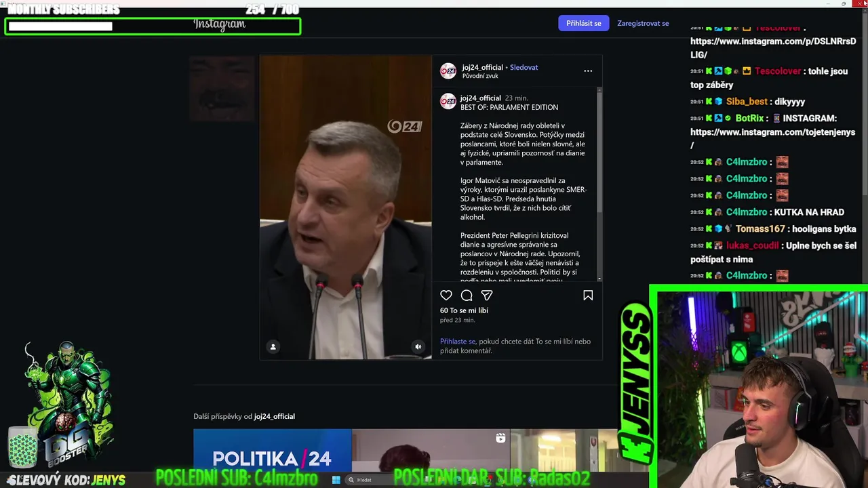
Task: Mute or unmute the video sound icon
Action: tap(418, 346)
